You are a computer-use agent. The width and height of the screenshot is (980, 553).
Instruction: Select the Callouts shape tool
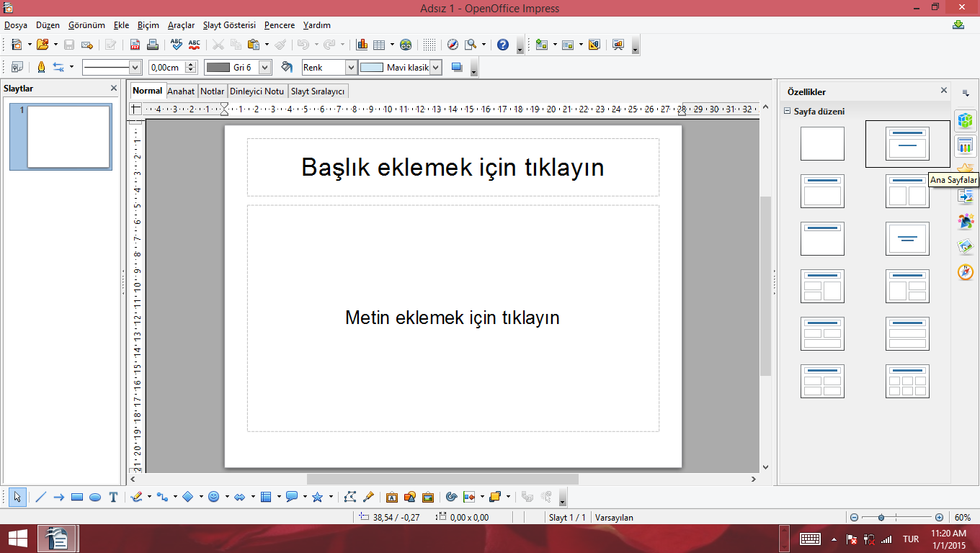(x=291, y=497)
